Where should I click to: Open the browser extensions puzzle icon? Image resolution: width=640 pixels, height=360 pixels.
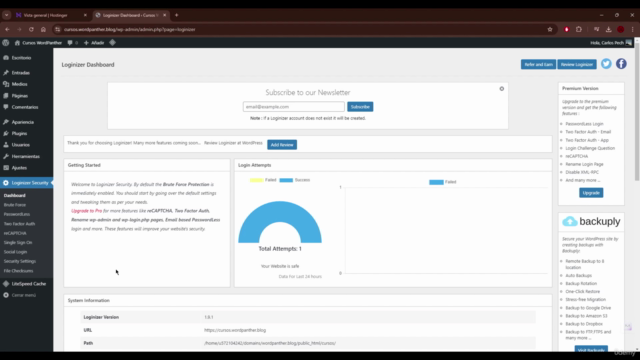tap(579, 29)
